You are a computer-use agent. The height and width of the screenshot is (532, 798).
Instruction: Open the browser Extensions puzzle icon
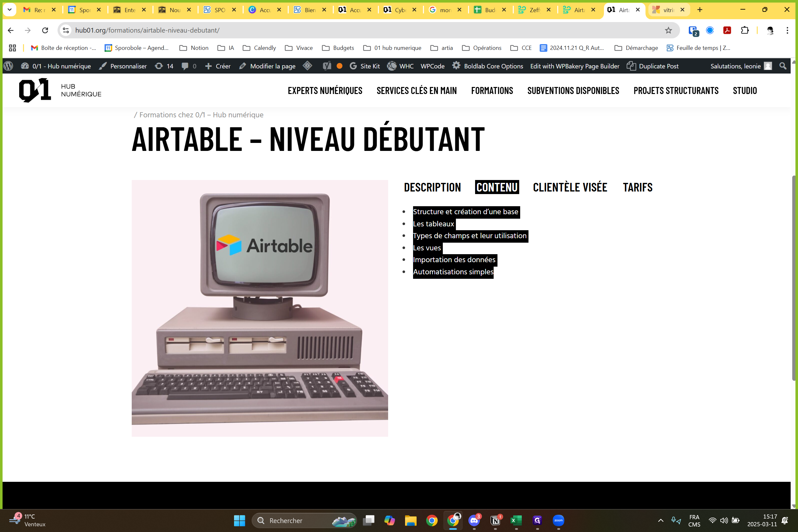point(744,30)
